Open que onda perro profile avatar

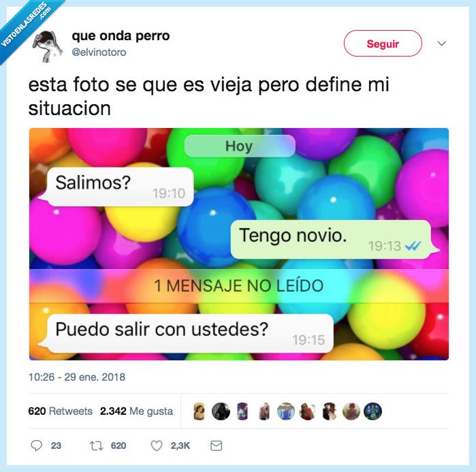coord(48,46)
